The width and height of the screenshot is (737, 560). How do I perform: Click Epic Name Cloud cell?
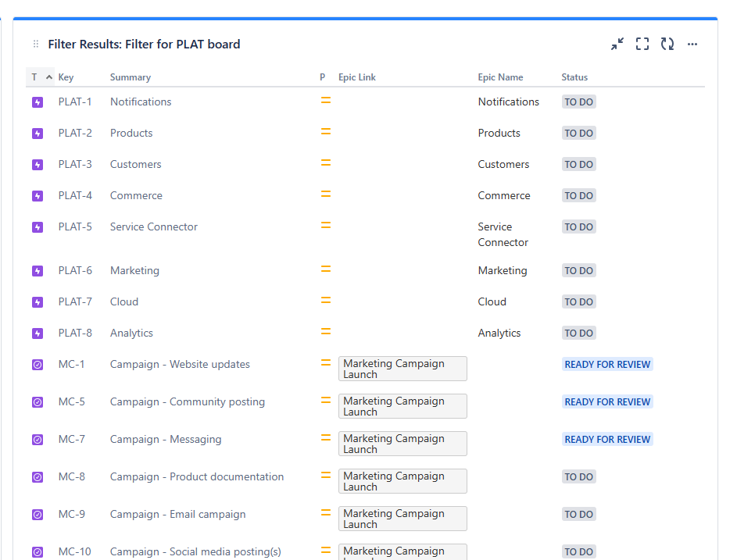pos(492,302)
